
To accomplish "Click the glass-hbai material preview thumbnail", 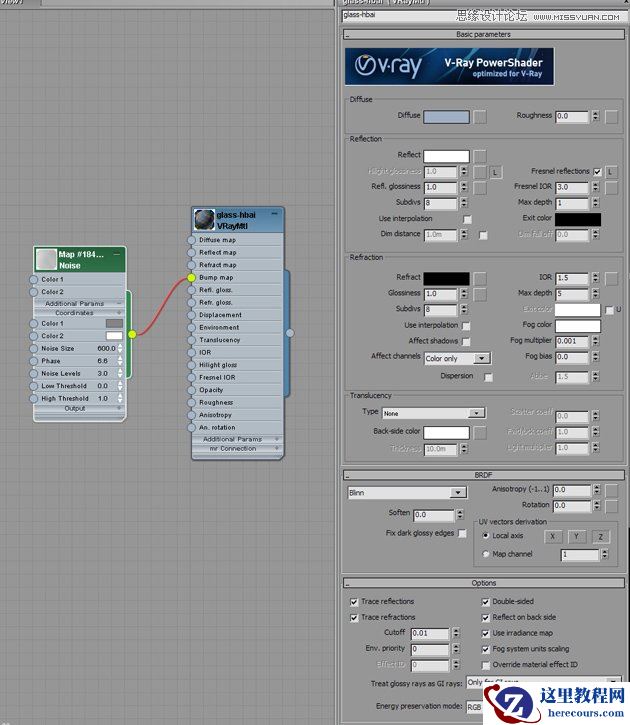I will [x=204, y=220].
